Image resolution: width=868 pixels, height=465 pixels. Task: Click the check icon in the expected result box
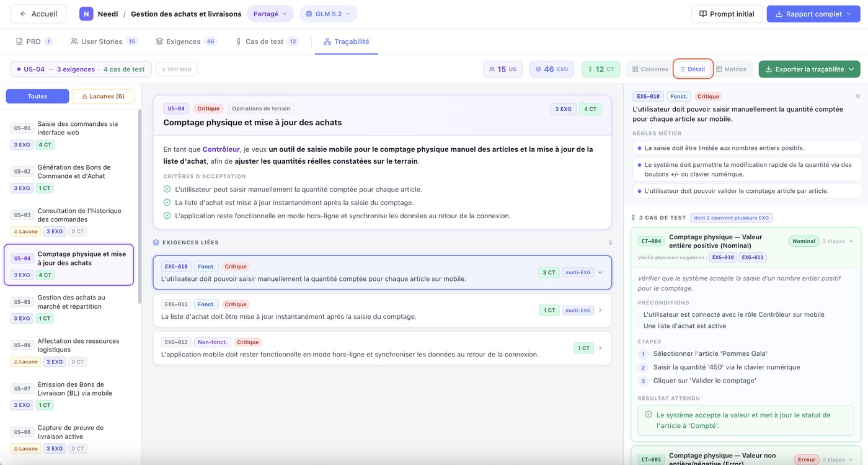649,415
